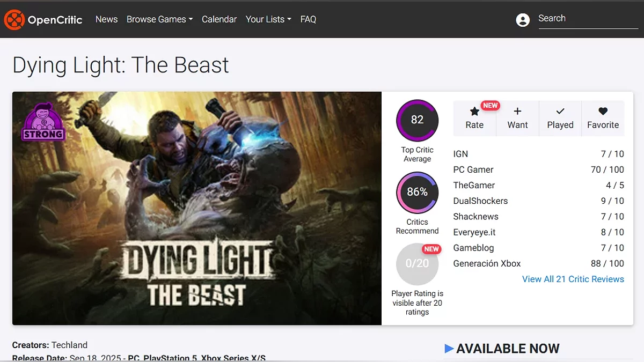
Task: Go to the Calendar page
Action: tap(219, 19)
